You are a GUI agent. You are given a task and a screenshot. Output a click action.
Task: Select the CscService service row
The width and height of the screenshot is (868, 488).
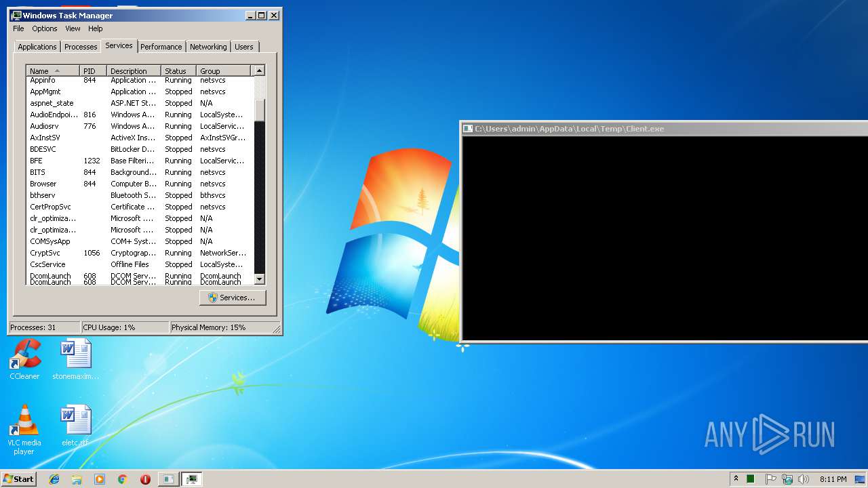click(140, 264)
